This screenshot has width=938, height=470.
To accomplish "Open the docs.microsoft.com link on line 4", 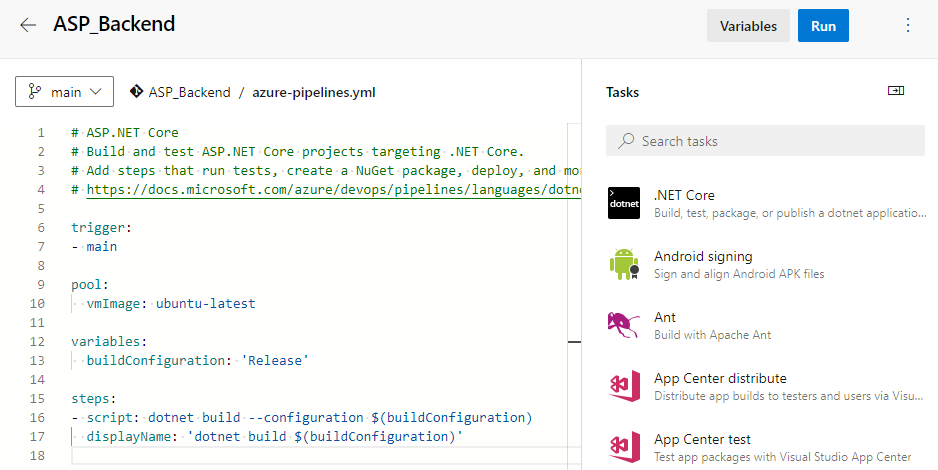I will [x=334, y=190].
